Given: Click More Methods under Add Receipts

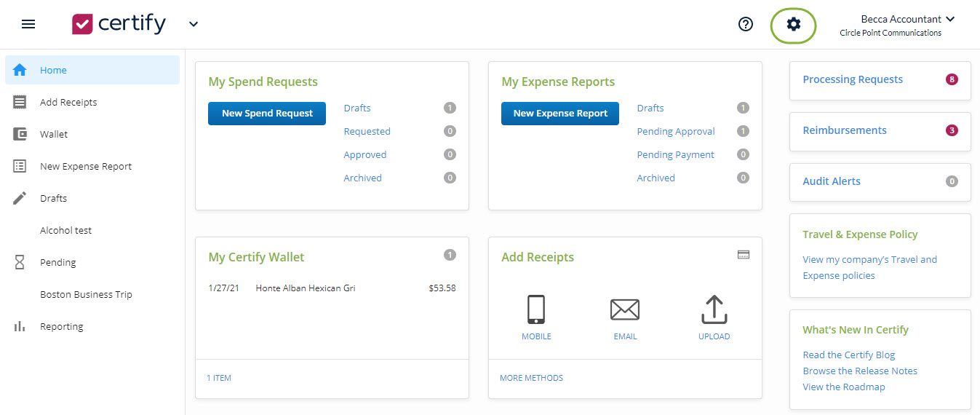Looking at the screenshot, I should 531,378.
